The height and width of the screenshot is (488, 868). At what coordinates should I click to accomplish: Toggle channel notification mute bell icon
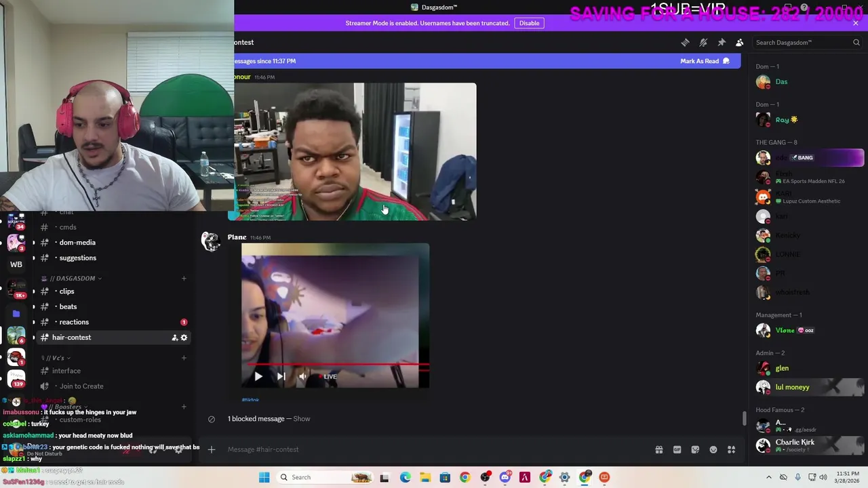pyautogui.click(x=703, y=42)
